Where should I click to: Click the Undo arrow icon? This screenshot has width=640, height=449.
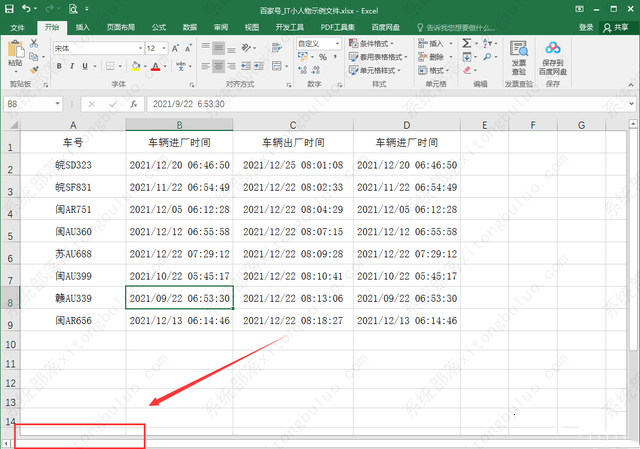point(27,8)
